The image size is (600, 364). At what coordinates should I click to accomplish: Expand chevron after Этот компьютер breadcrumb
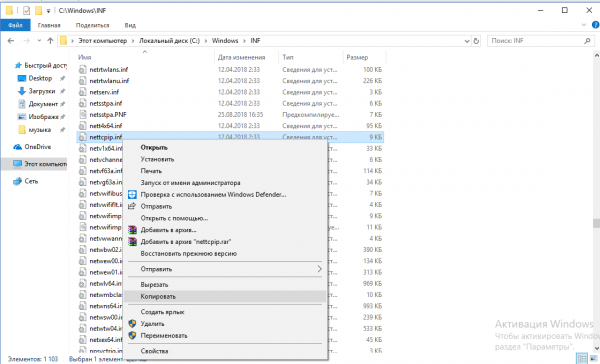click(133, 41)
